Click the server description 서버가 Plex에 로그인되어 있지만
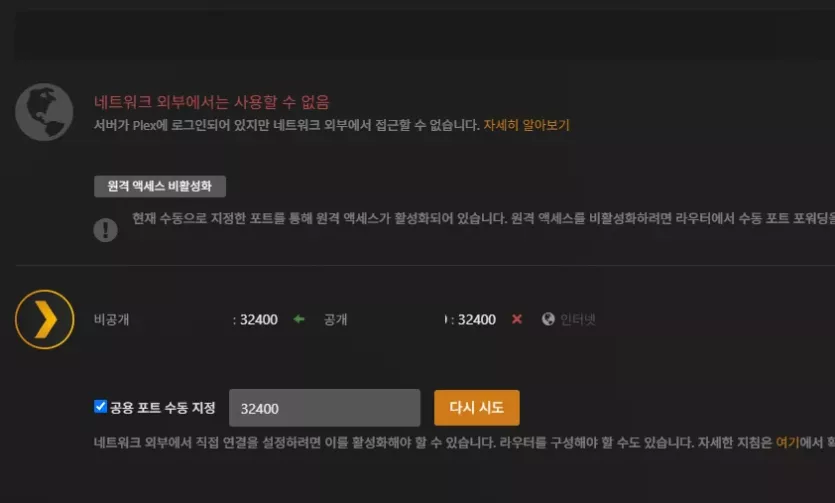This screenshot has height=503, width=835. coord(287,125)
